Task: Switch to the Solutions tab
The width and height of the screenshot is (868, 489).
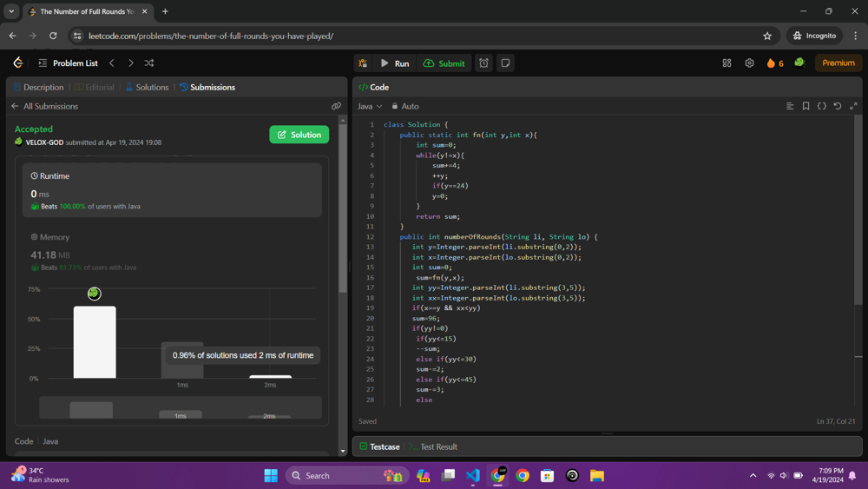Action: (147, 87)
